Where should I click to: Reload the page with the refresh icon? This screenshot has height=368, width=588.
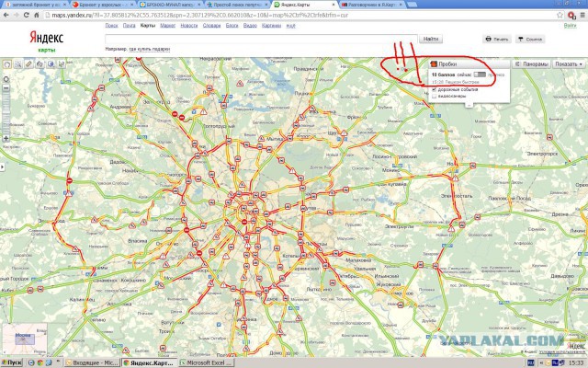point(27,15)
